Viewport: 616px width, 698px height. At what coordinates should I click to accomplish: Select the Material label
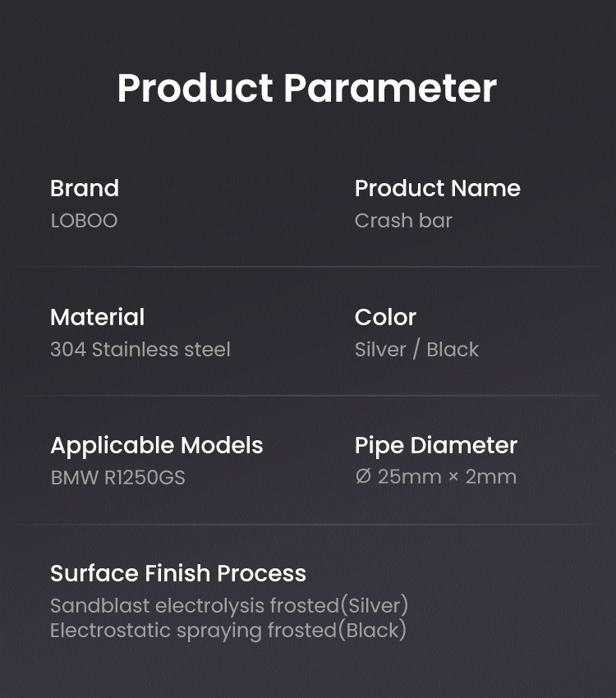(97, 317)
